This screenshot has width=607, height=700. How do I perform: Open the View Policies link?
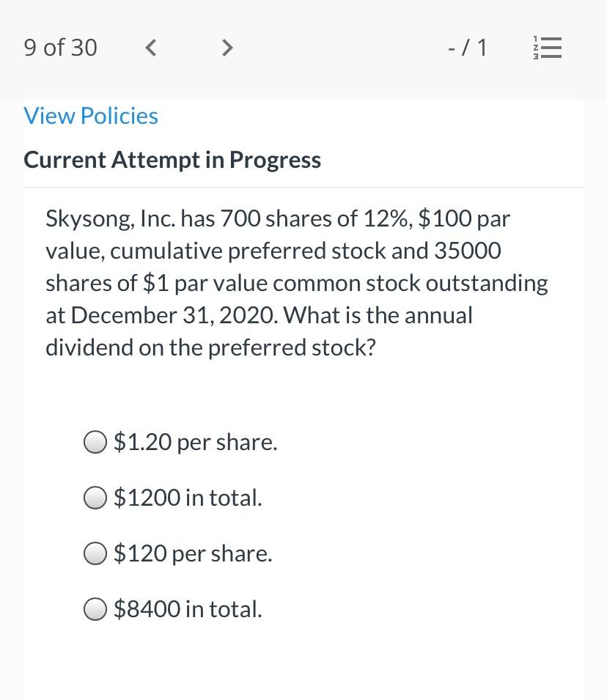91,116
